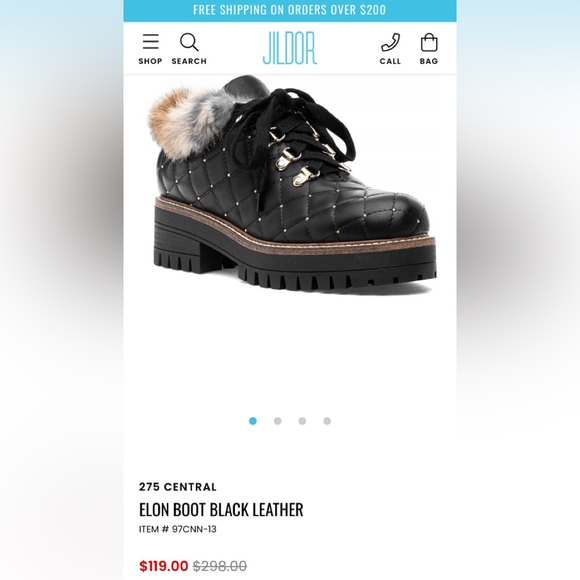
Task: Click the crossed-out $298.00 price
Action: point(220,566)
